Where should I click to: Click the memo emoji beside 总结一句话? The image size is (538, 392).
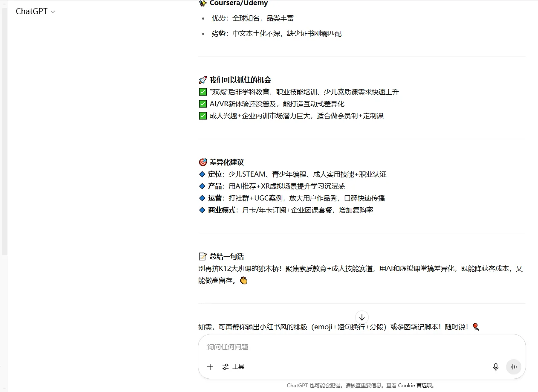202,256
